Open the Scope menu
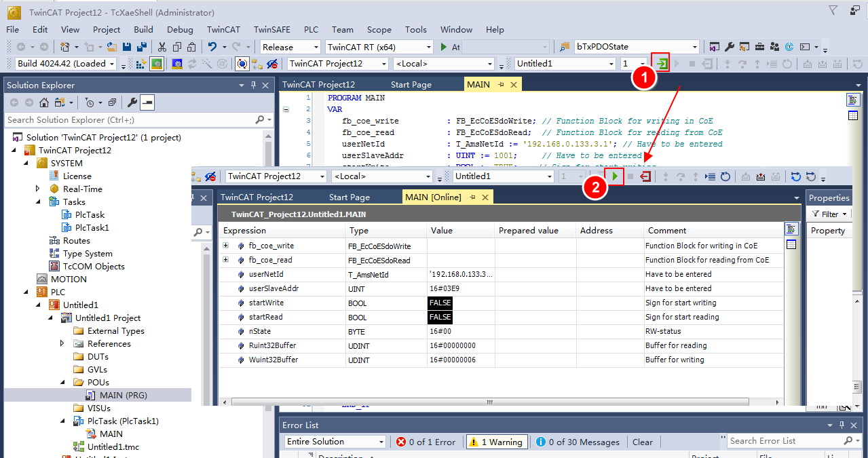868x458 pixels. pos(379,29)
